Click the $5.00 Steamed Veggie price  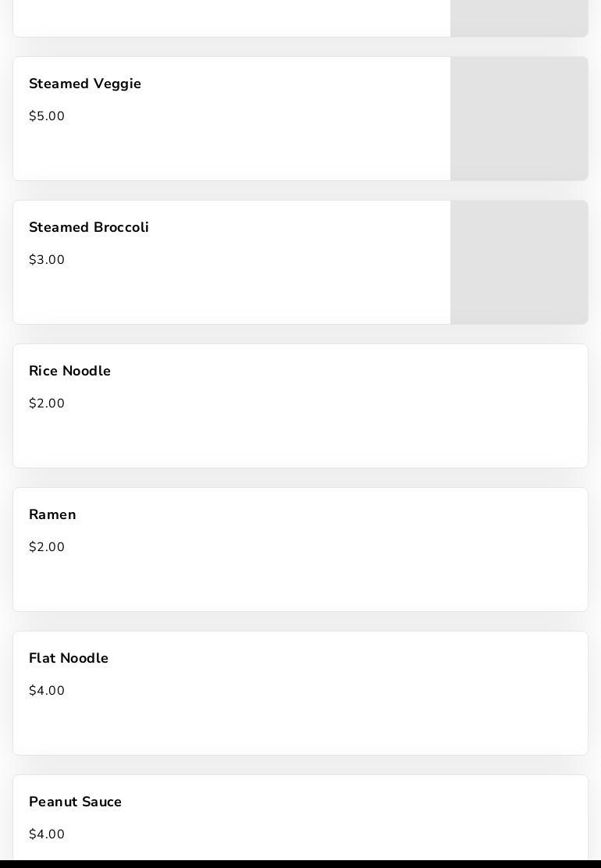click(47, 116)
